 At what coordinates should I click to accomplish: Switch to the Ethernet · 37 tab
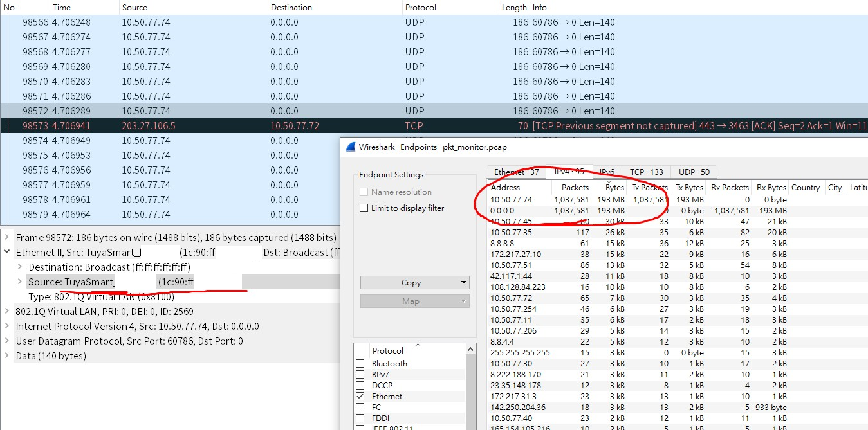point(517,172)
